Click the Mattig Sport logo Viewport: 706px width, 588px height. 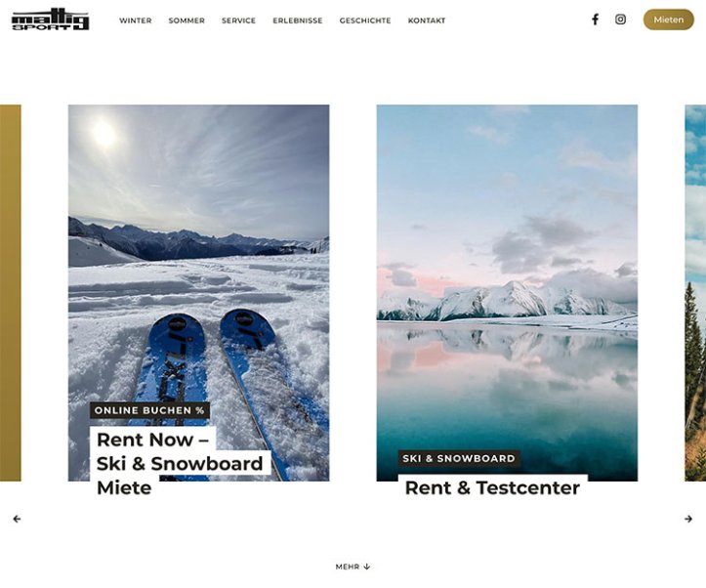point(51,21)
